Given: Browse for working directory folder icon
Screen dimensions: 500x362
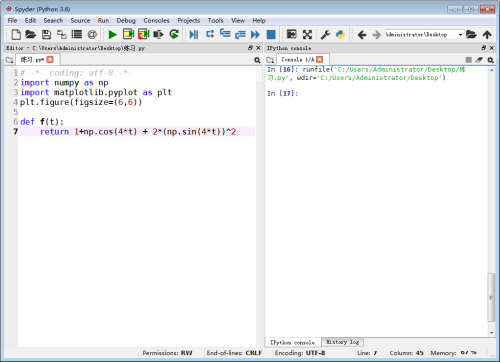Looking at the screenshot, I should click(x=471, y=34).
